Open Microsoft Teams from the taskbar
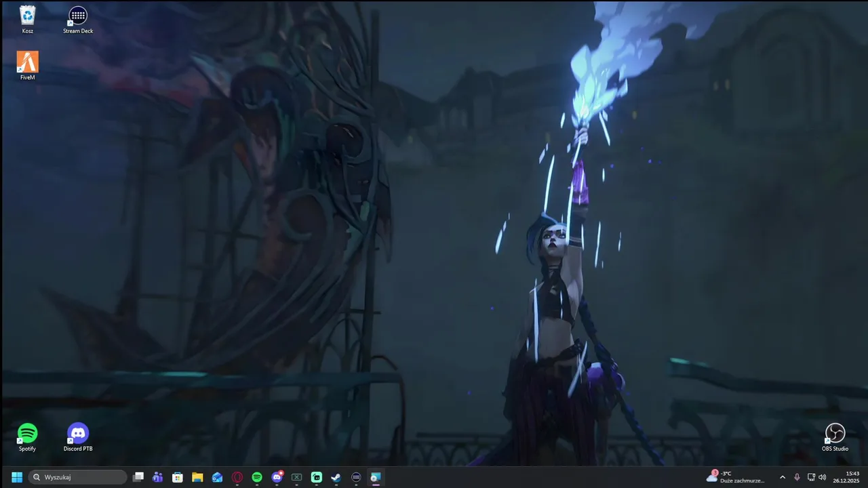 [x=158, y=477]
